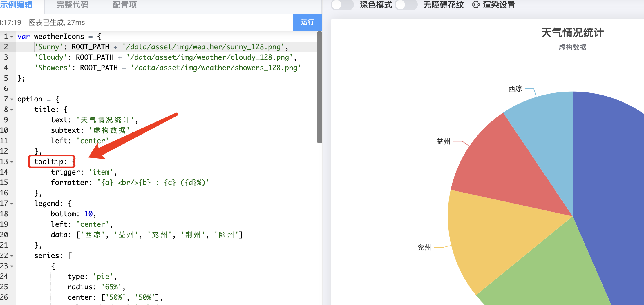The image size is (644, 305).
Task: Open the 配置项 tab
Action: [x=124, y=5]
